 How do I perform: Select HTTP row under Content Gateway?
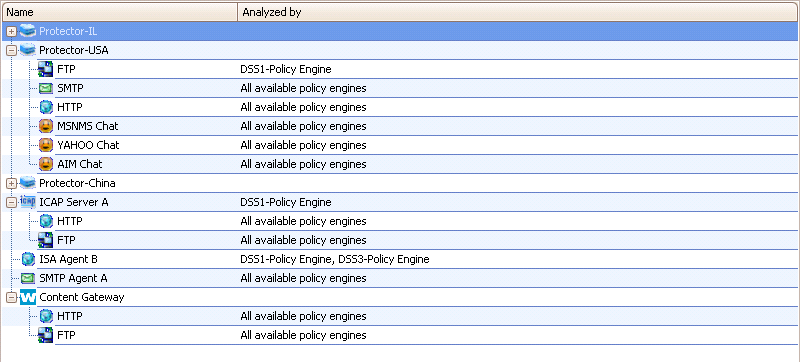click(399, 316)
